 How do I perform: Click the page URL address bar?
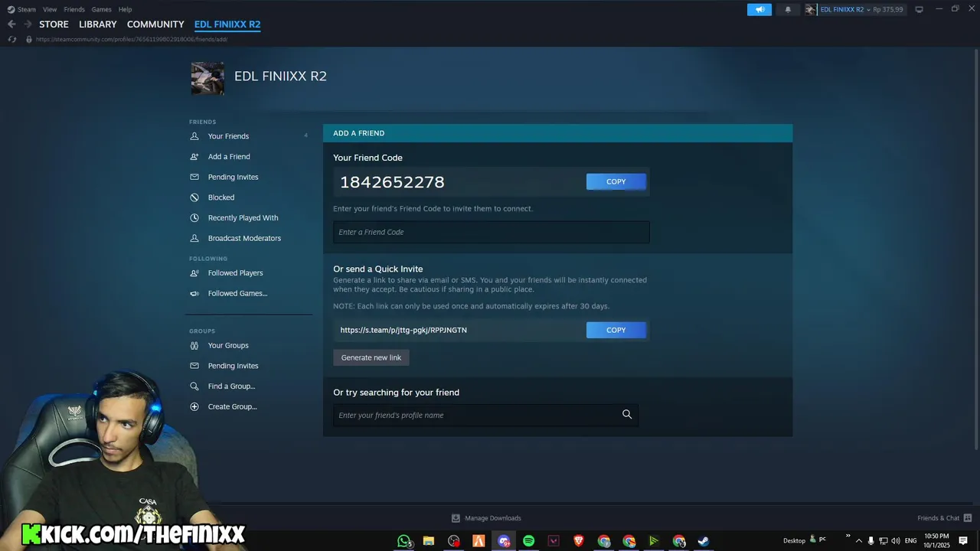[x=132, y=39]
